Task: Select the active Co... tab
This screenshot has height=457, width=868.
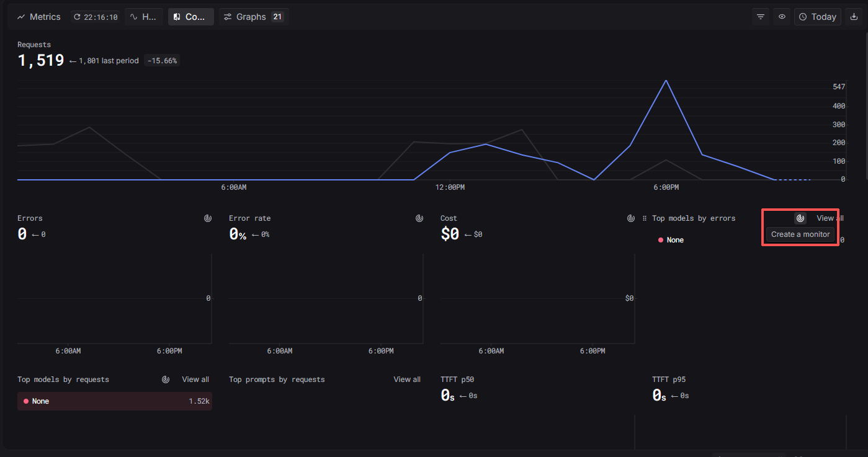Action: [x=190, y=17]
